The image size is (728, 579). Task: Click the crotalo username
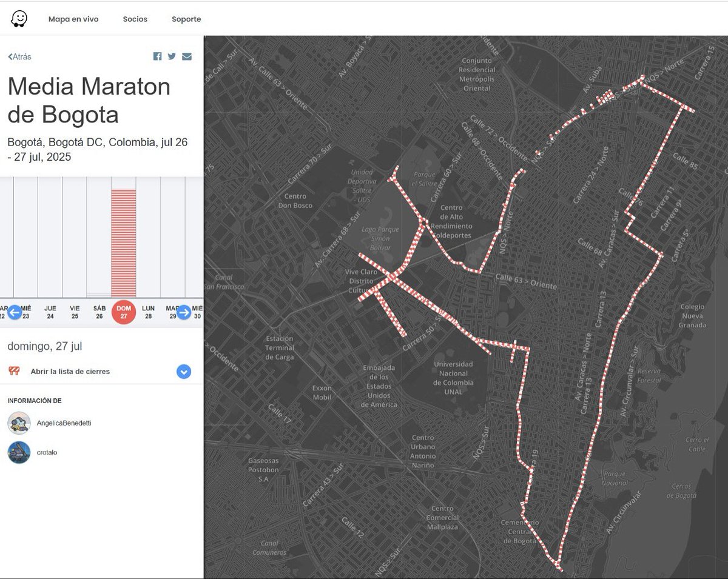click(47, 452)
